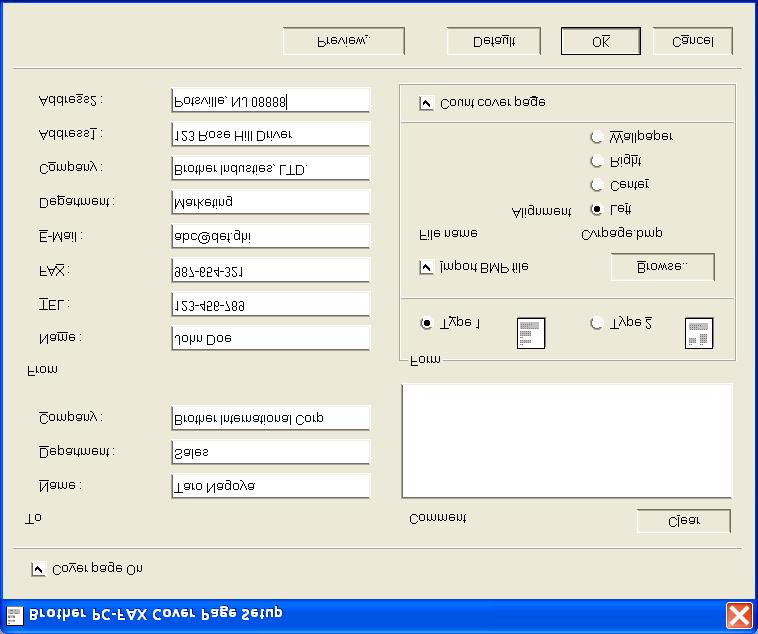The height and width of the screenshot is (634, 758).
Task: Click the E-Mail : label
Action: [61, 236]
